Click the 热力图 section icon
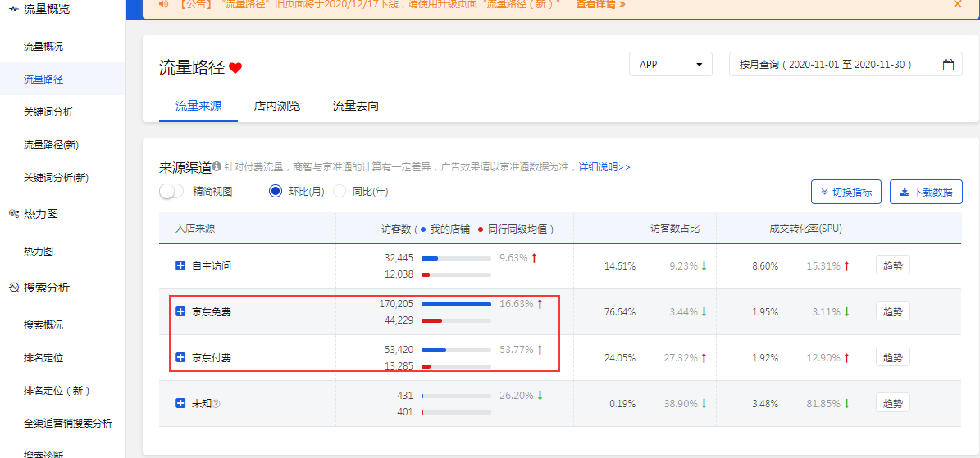The image size is (980, 458). tap(14, 215)
